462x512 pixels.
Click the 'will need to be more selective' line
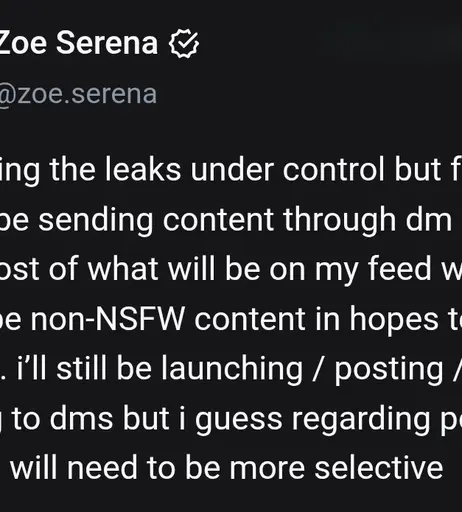click(227, 467)
